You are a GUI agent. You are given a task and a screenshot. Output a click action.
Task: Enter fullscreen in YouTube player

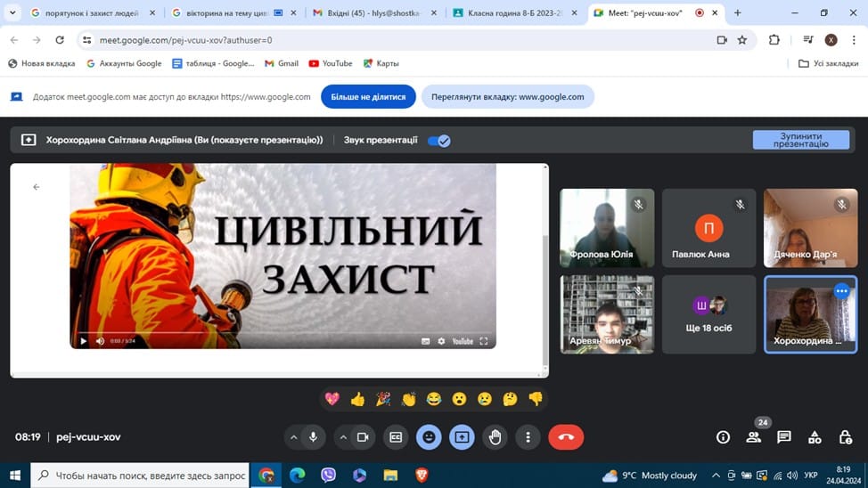coord(484,341)
